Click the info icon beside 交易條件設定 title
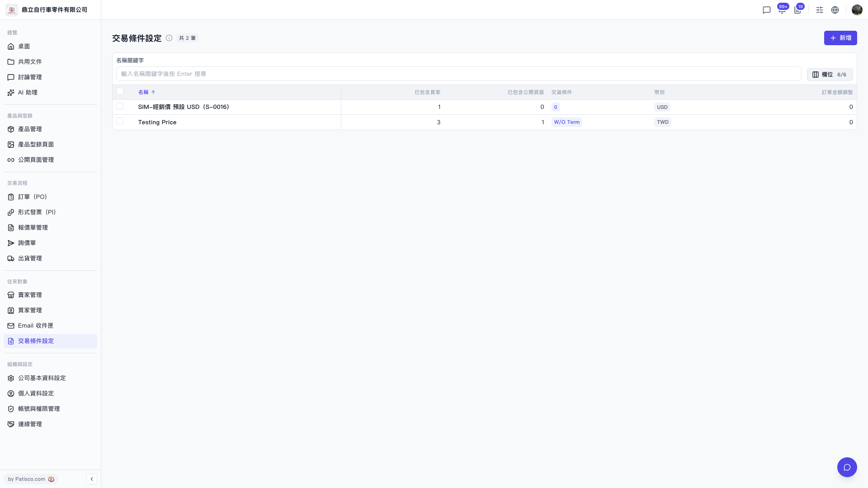Image resolution: width=868 pixels, height=488 pixels. (169, 38)
